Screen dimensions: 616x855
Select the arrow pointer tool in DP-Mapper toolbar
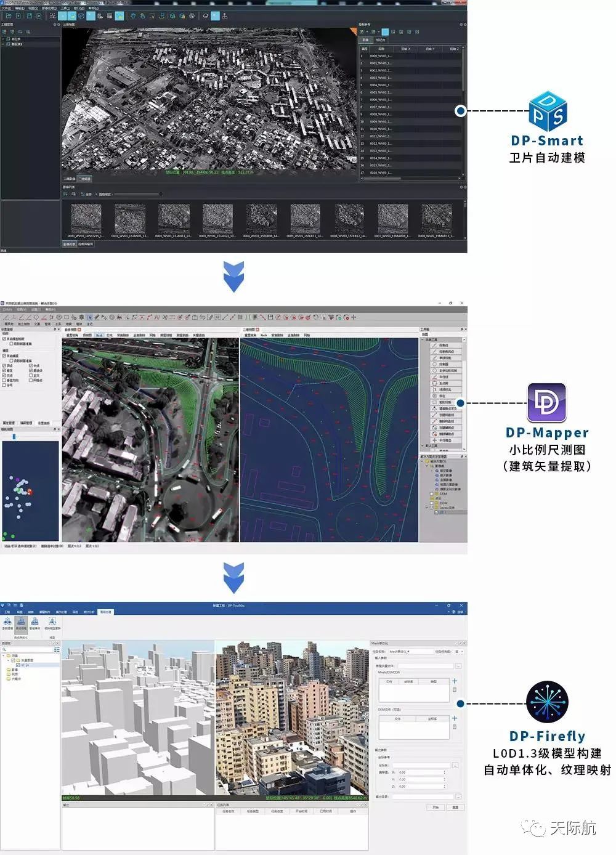point(90,317)
